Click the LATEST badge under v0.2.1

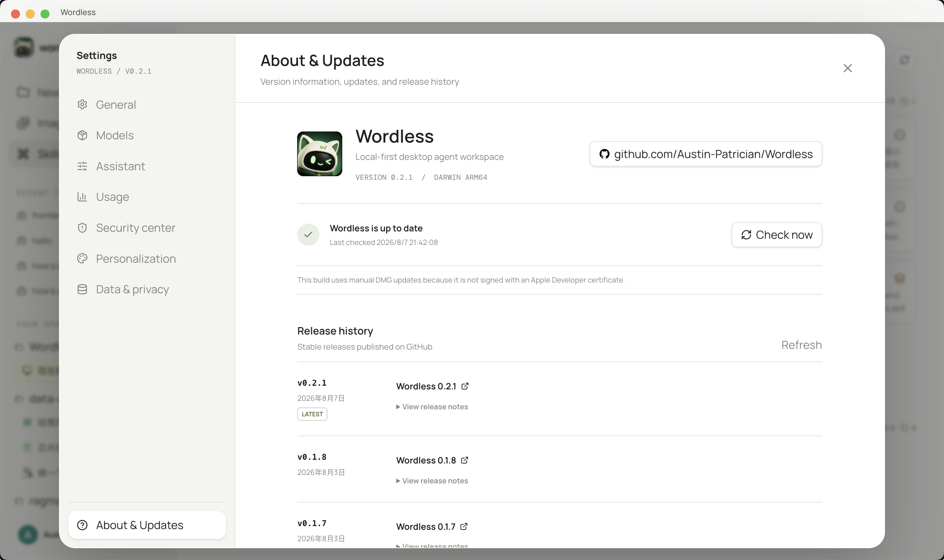click(x=312, y=414)
